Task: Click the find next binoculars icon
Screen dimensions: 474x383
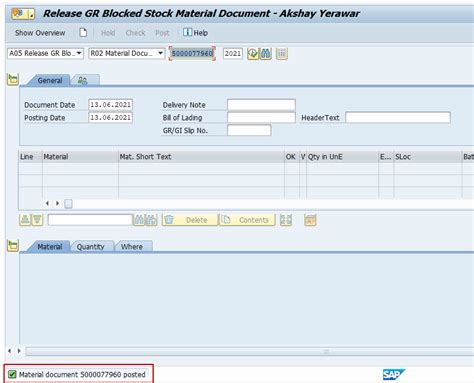Action: 151,220
